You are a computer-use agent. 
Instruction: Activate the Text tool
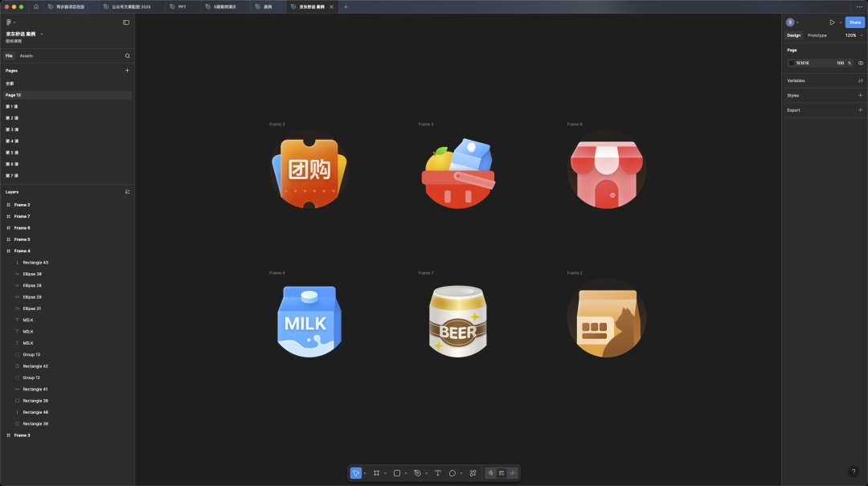[x=438, y=473]
